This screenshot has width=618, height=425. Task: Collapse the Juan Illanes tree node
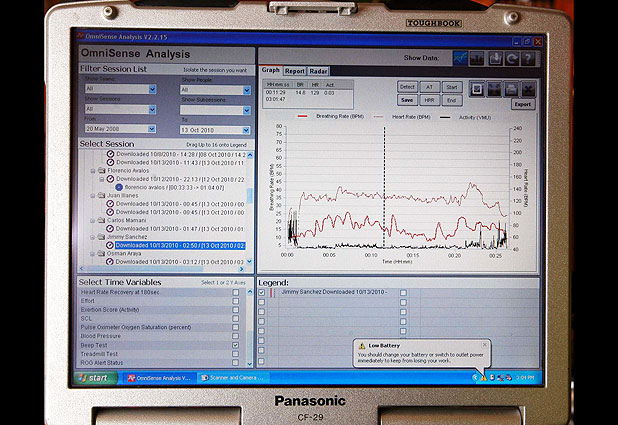click(x=93, y=196)
